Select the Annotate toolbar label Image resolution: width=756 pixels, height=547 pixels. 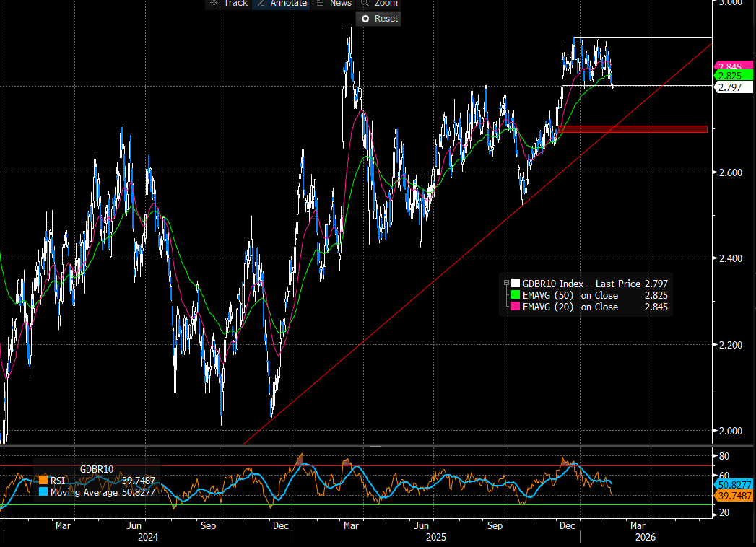288,3
